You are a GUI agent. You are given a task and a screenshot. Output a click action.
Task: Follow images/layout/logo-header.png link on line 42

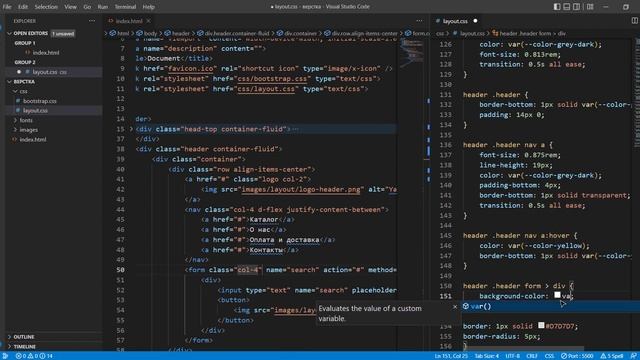(x=301, y=189)
